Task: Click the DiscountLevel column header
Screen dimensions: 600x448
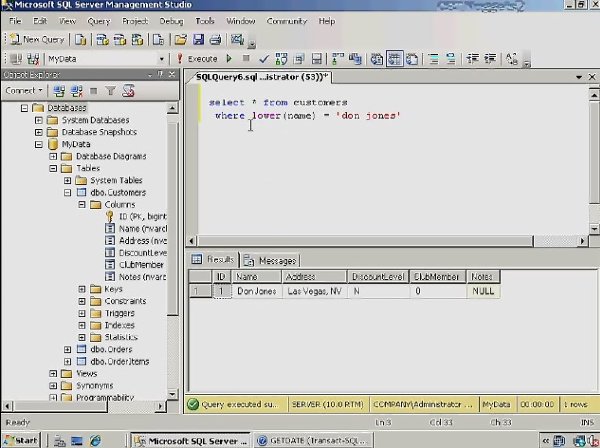Action: pyautogui.click(x=378, y=277)
